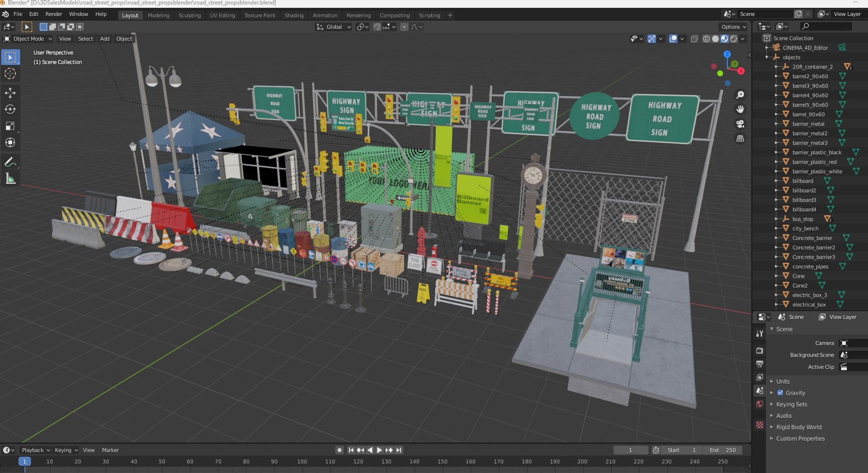868x473 pixels.
Task: Select the Measure tool
Action: (10, 179)
